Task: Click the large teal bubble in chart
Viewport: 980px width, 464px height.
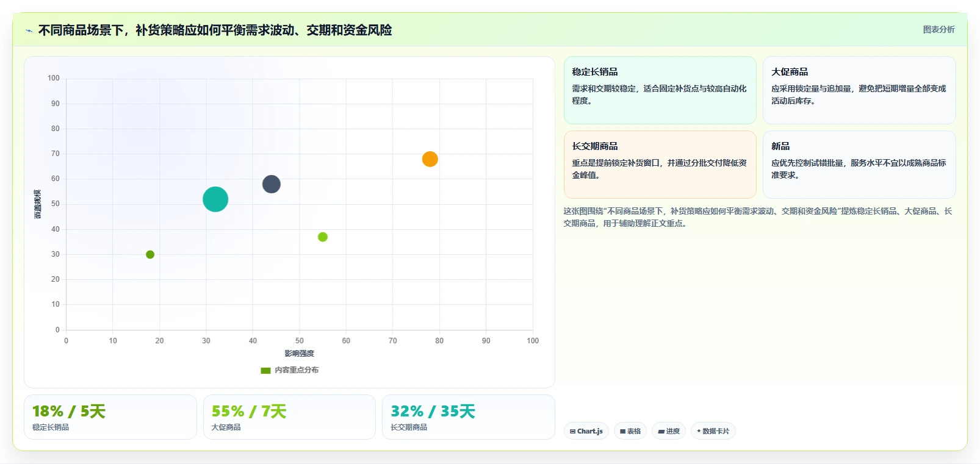Action: tap(215, 199)
